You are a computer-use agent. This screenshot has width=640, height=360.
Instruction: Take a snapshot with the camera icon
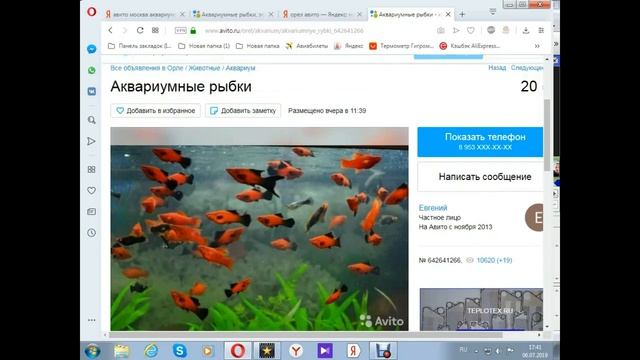tap(441, 31)
